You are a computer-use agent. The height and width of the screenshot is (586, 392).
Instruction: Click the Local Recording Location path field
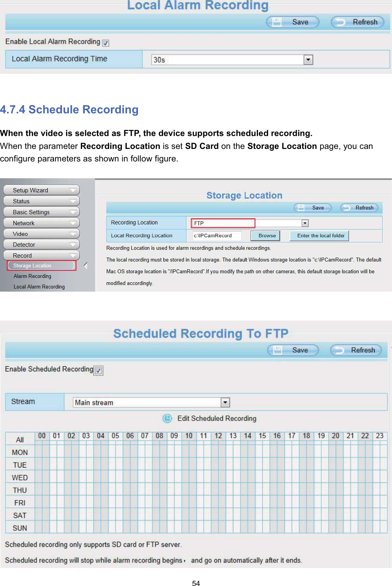pyautogui.click(x=217, y=236)
